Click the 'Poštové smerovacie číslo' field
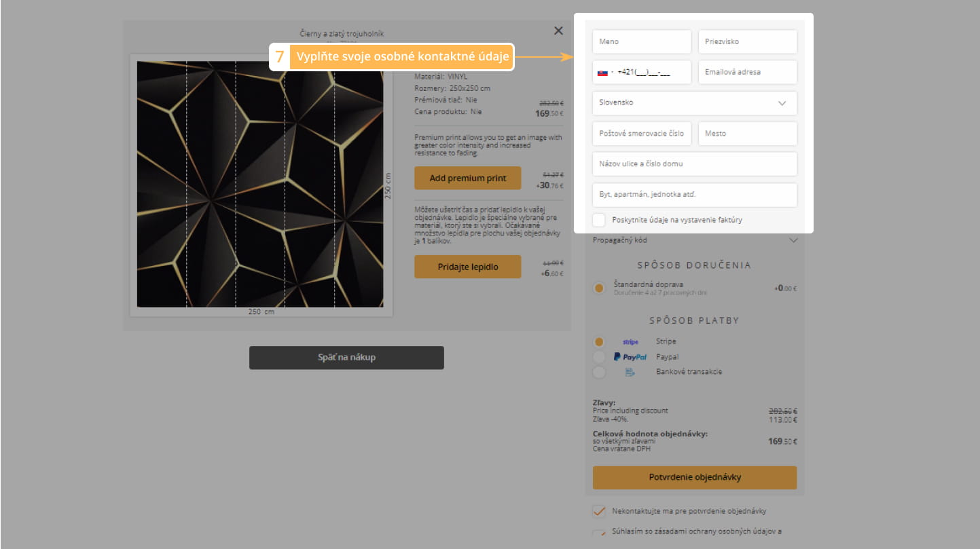The height and width of the screenshot is (549, 980). click(641, 134)
